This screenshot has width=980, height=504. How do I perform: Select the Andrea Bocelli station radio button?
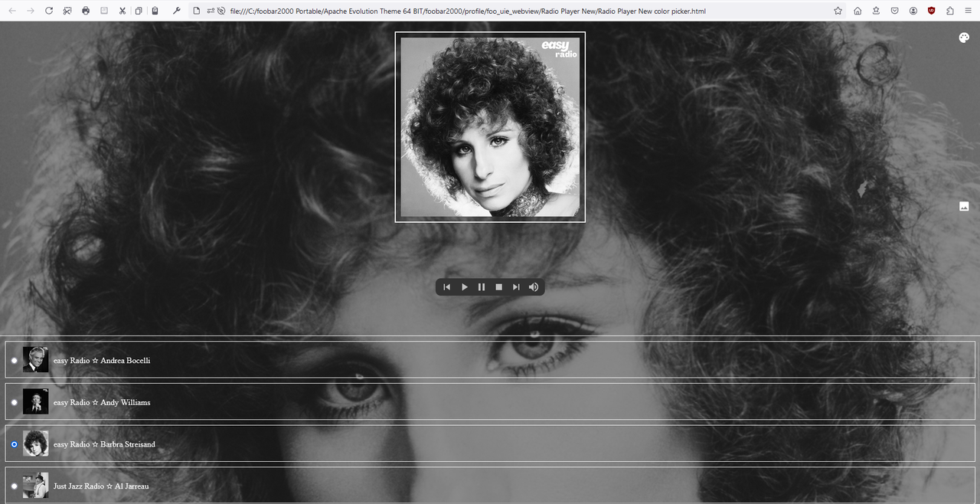pyautogui.click(x=14, y=360)
